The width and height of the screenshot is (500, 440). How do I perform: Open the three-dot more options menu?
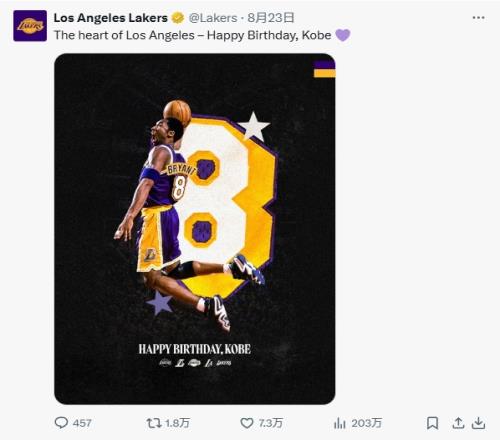[x=479, y=18]
